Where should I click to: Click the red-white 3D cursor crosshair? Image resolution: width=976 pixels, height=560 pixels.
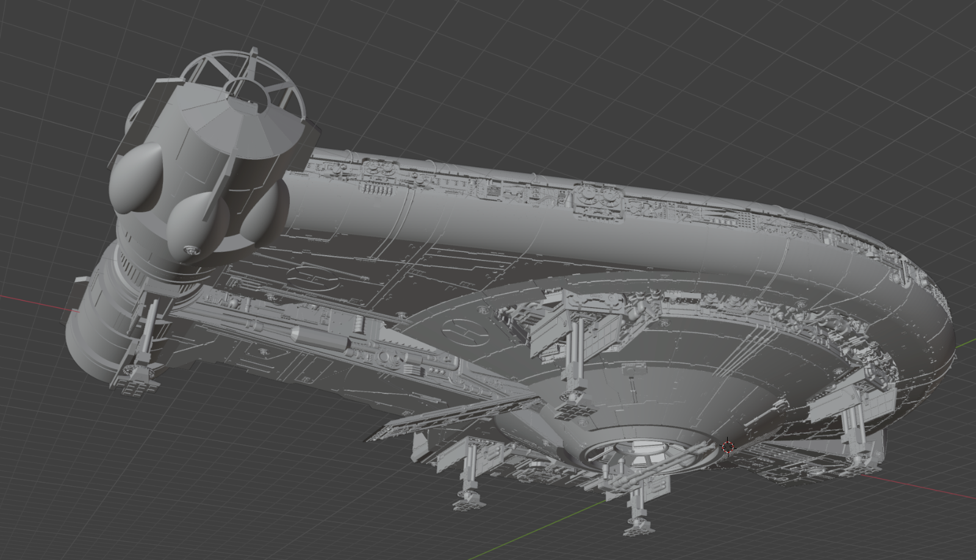tap(728, 447)
